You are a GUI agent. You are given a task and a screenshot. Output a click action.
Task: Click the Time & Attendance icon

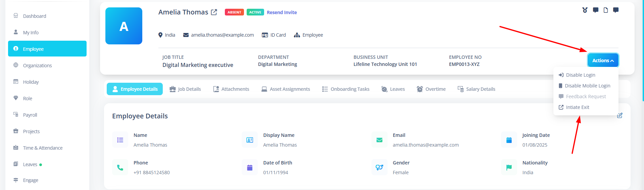pyautogui.click(x=16, y=147)
